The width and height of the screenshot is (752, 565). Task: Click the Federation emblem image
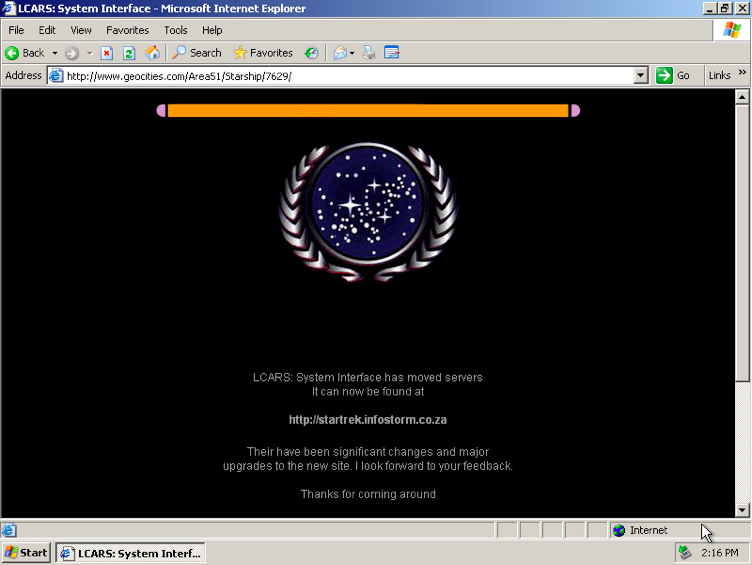click(368, 212)
